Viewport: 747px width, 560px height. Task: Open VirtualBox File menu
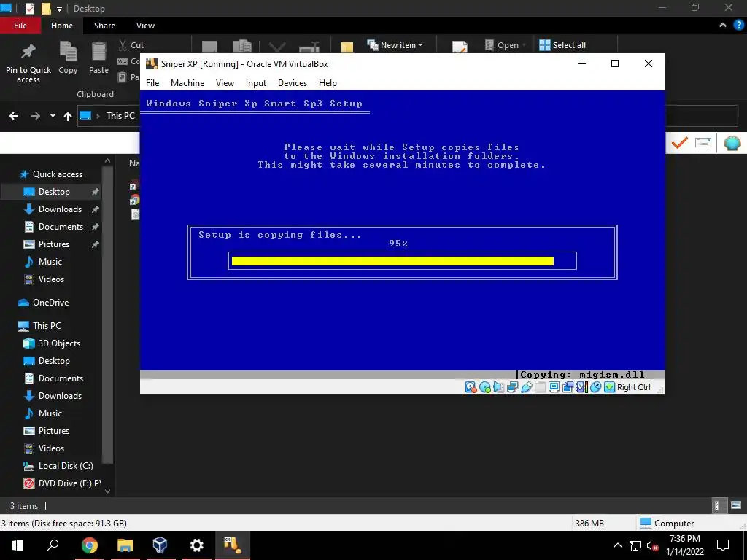152,83
